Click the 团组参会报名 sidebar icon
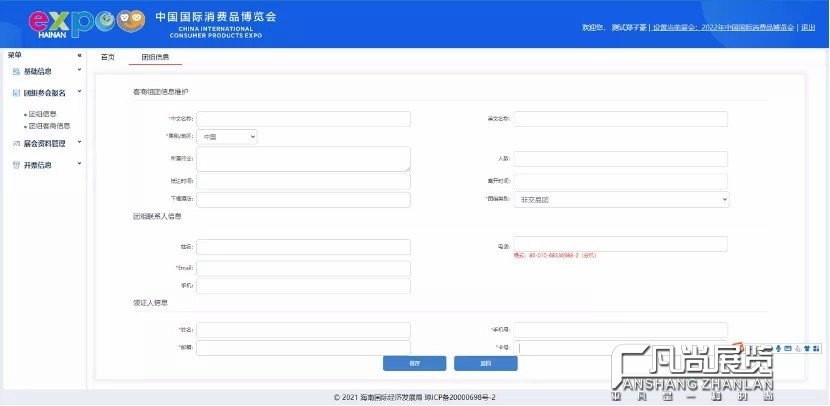The height and width of the screenshot is (406, 830). point(15,93)
